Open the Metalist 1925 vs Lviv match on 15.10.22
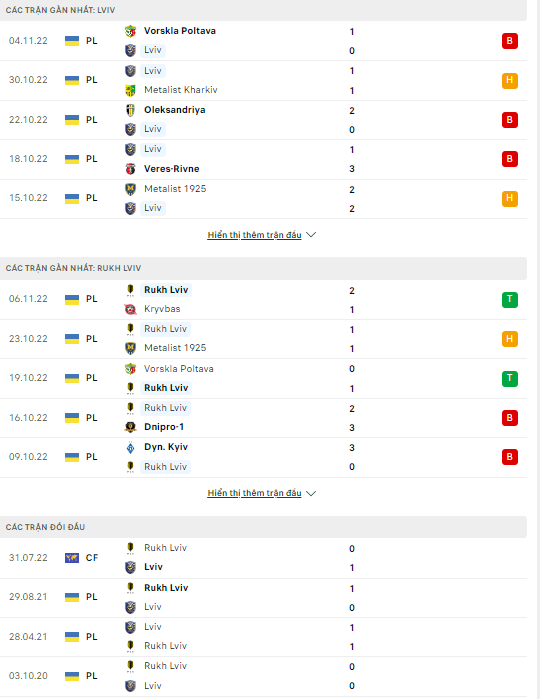Viewport: 540px width, 699px height. [x=263, y=199]
